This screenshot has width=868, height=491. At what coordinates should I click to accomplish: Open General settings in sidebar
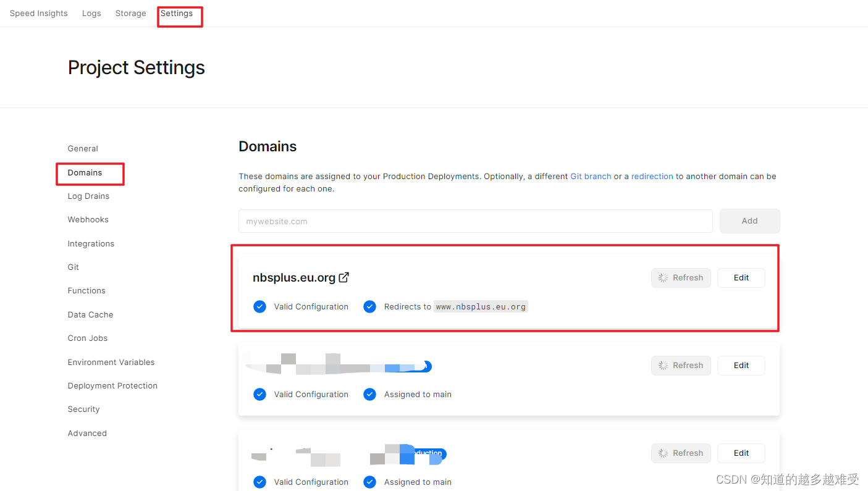(83, 148)
